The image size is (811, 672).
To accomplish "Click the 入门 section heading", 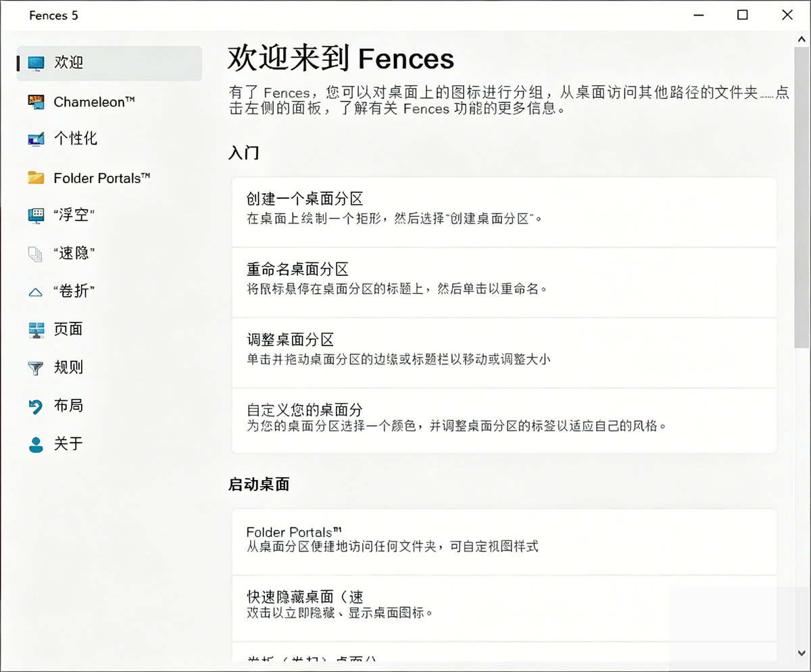I will [x=244, y=153].
